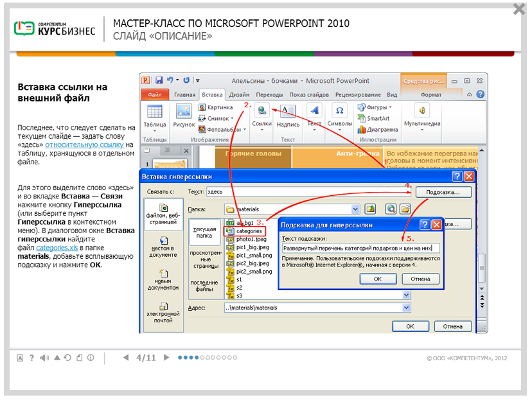This screenshot has width=532, height=402.
Task: Click the Browse for File folder icon
Action: [x=405, y=209]
